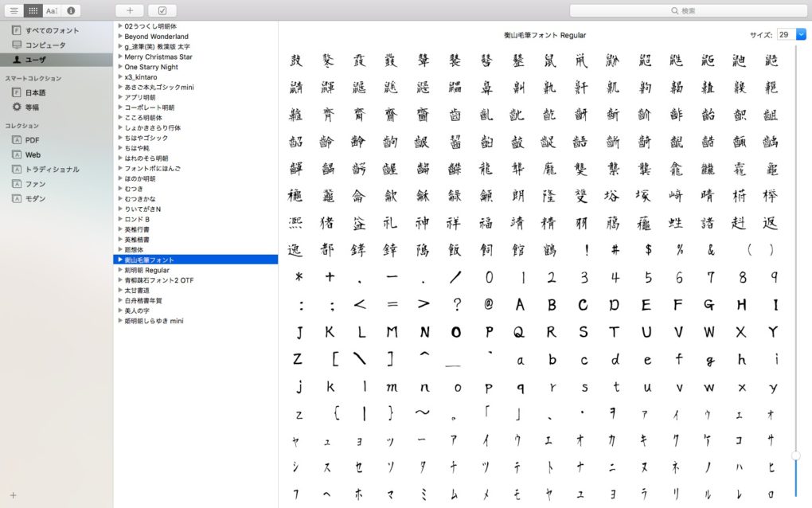The width and height of the screenshot is (812, 508).
Task: Toggle enable/disable font with checkmark button
Action: click(x=162, y=10)
